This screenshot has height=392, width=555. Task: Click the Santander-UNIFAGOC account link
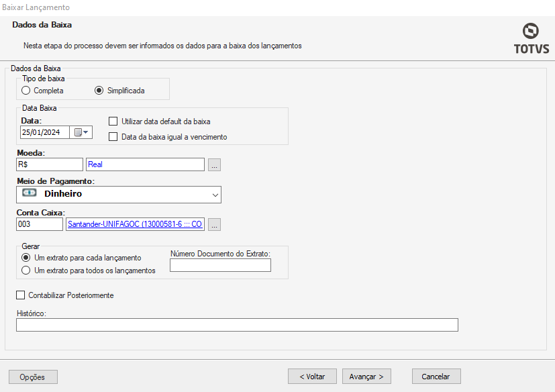point(135,225)
